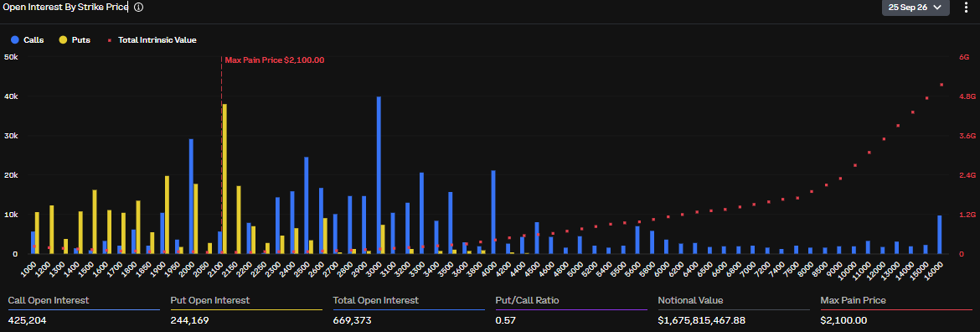
Task: Click the Open Interest By Strike Price title
Action: pyautogui.click(x=65, y=8)
